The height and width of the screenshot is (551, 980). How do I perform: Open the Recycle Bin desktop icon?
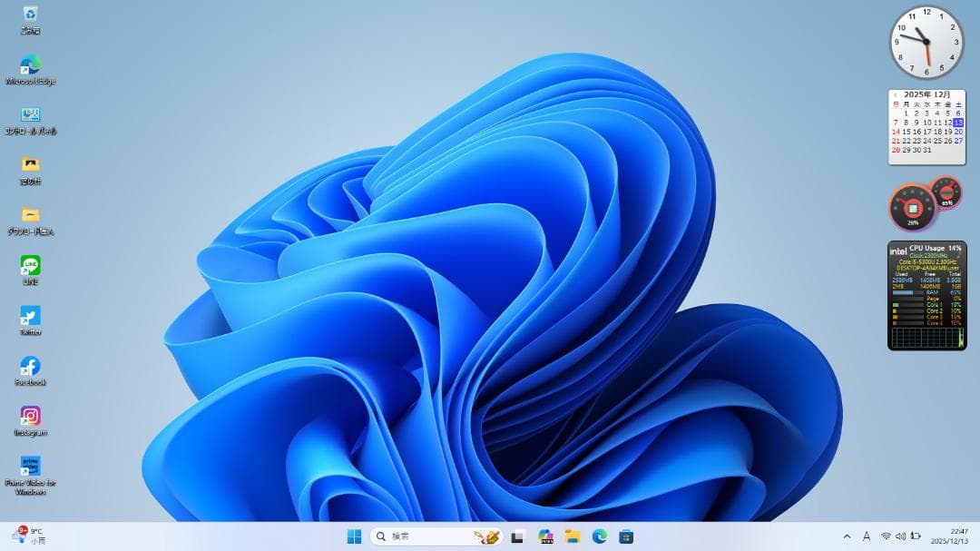pyautogui.click(x=30, y=15)
